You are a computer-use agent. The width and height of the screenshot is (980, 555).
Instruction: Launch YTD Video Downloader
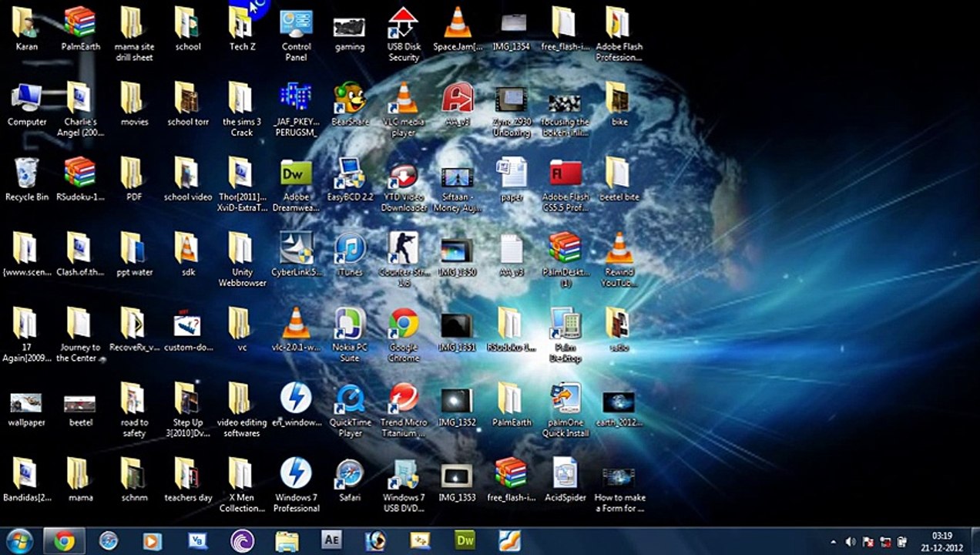pos(403,186)
